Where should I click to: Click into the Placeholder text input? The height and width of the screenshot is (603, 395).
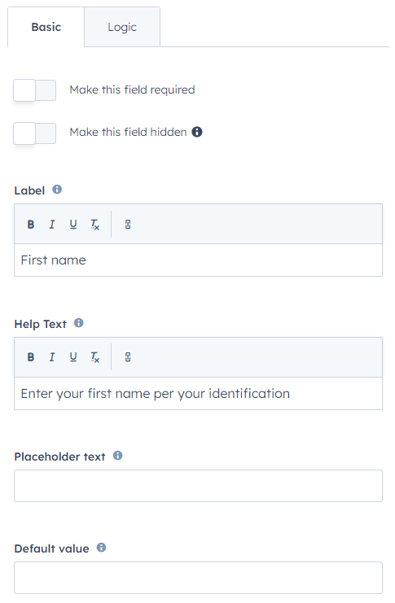tap(198, 486)
